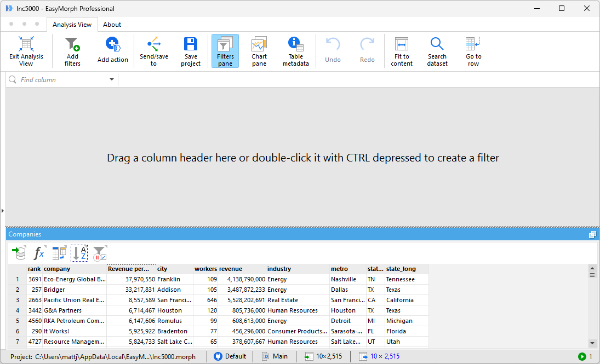Screen dimensions: 600x364
Task: Toggle the pause filter icon
Action: point(100,253)
